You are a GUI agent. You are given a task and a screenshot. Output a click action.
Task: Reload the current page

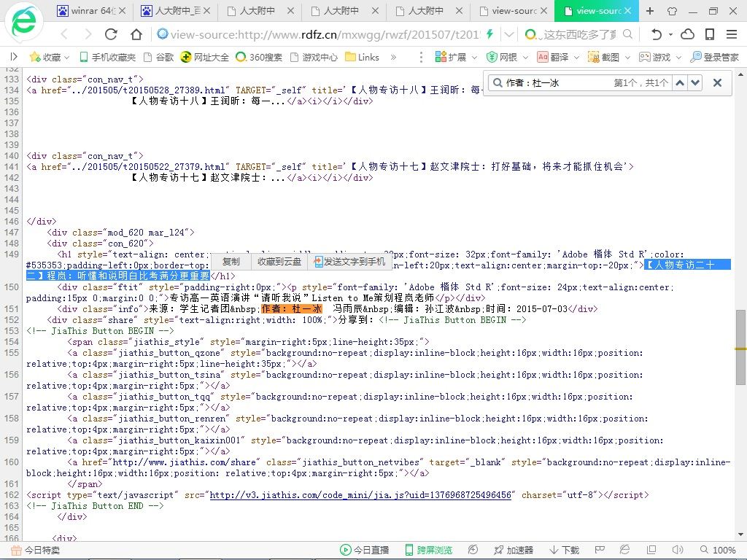pyautogui.click(x=111, y=34)
